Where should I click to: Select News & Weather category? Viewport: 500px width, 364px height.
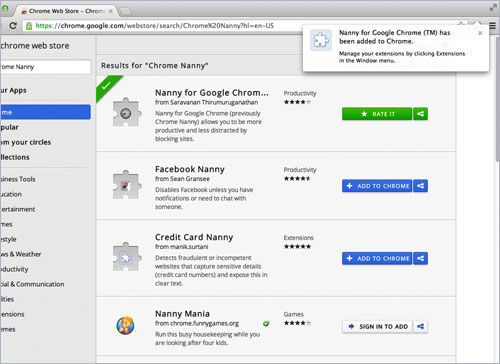pyautogui.click(x=21, y=254)
